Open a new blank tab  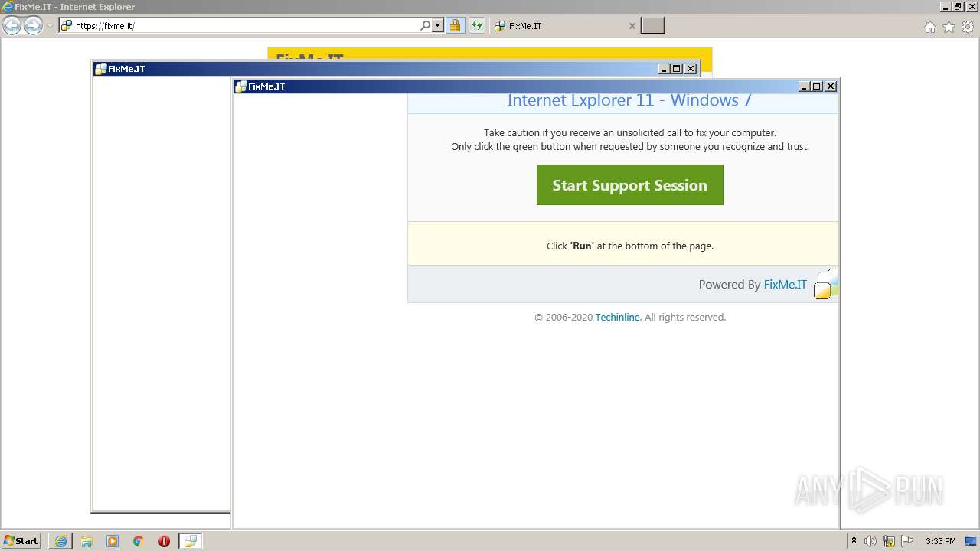point(652,26)
